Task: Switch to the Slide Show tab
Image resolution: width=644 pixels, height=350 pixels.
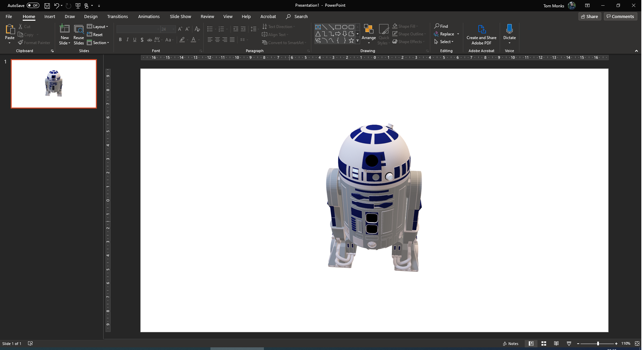Action: click(180, 16)
